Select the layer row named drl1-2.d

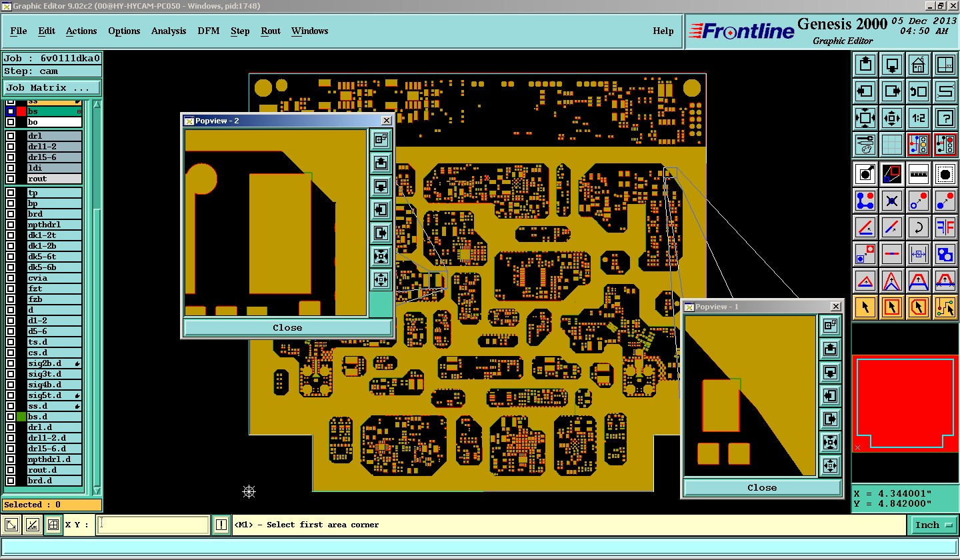tap(54, 438)
